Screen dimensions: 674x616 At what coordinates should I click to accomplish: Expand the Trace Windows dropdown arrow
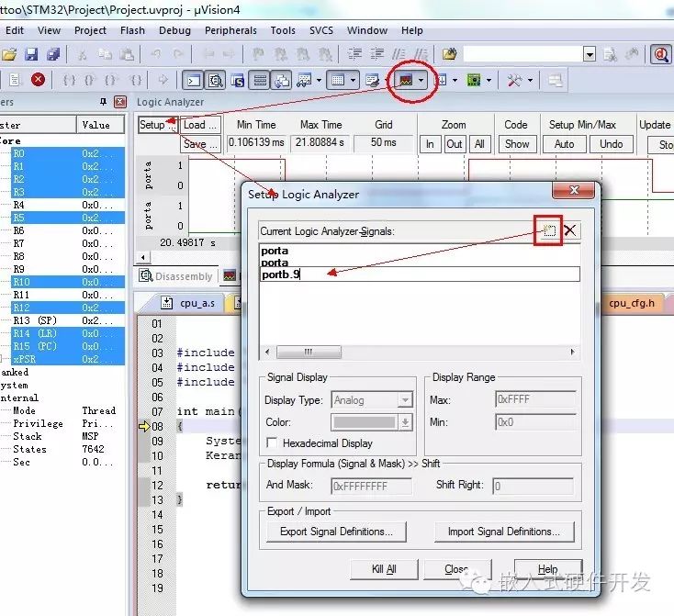(x=455, y=81)
